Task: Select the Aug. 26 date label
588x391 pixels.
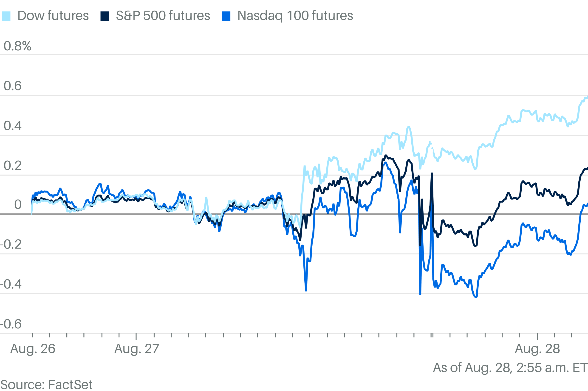Action: (33, 349)
